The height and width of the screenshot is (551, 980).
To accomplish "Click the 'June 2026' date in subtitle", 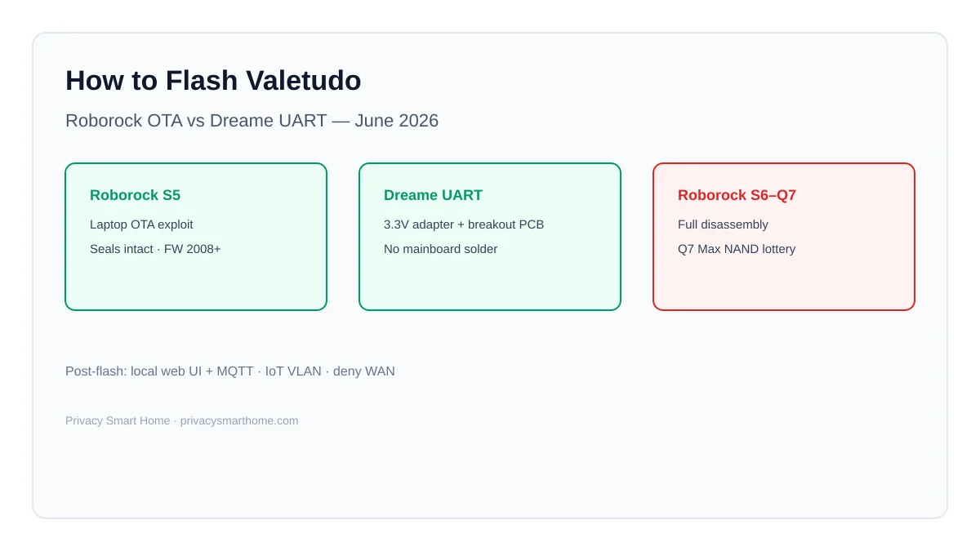I will click(x=396, y=121).
